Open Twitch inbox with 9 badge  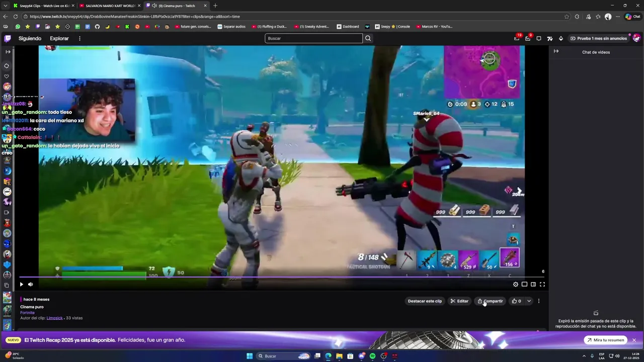click(x=528, y=38)
